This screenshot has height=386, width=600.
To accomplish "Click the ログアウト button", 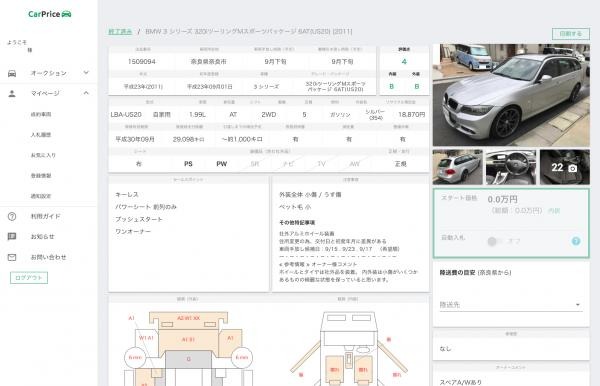I will 29,278.
